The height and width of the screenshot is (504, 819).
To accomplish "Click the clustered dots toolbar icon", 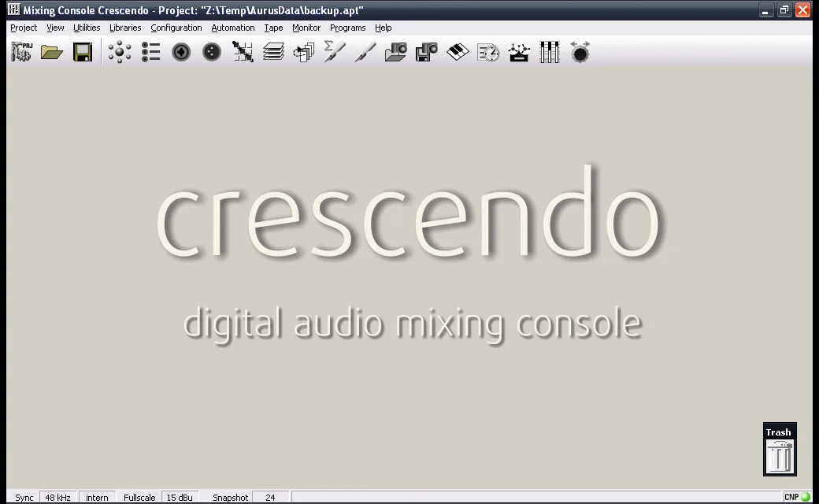I will (x=120, y=52).
